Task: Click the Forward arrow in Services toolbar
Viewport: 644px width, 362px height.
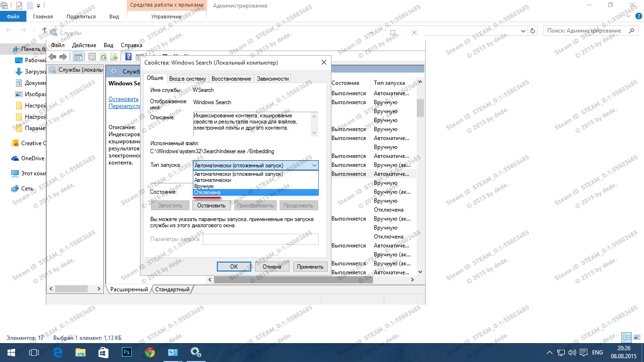Action: [63, 57]
